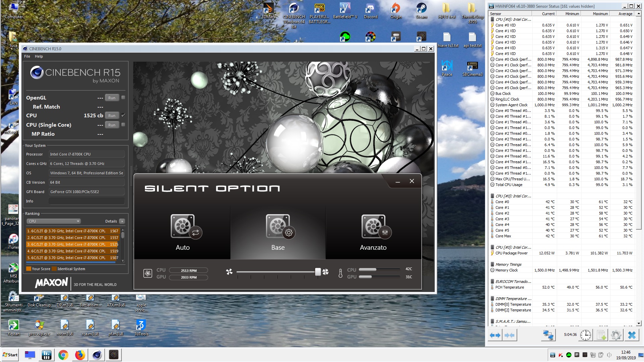This screenshot has width=644, height=362.
Task: Select the Core Max temperature row
Action: [562, 236]
